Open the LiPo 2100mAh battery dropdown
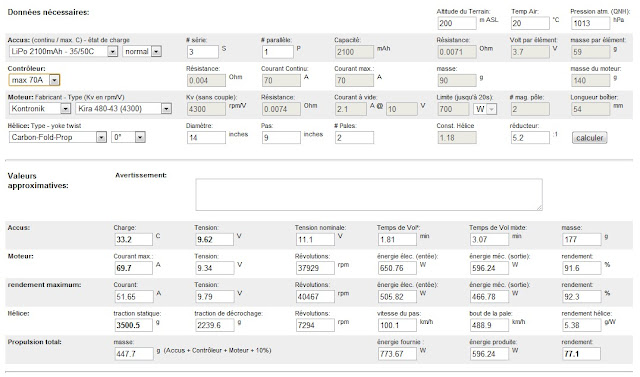The width and height of the screenshot is (640, 377). click(63, 51)
